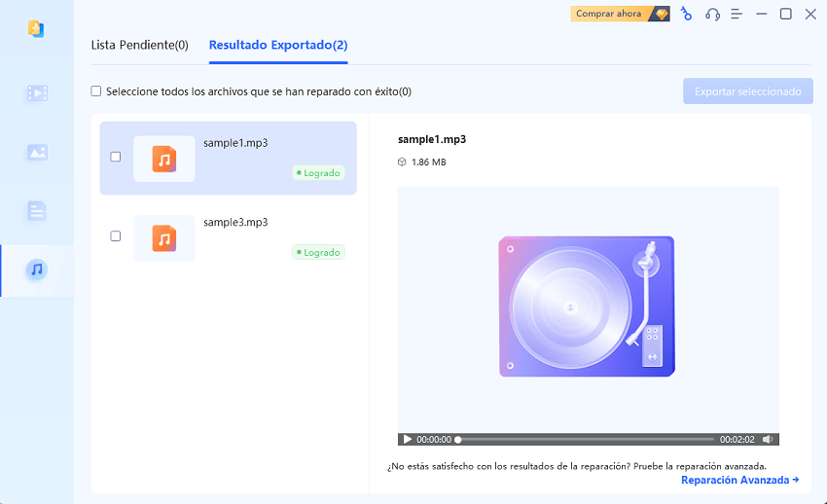The image size is (827, 504).
Task: Open the Reparación Avanzada link
Action: [740, 481]
